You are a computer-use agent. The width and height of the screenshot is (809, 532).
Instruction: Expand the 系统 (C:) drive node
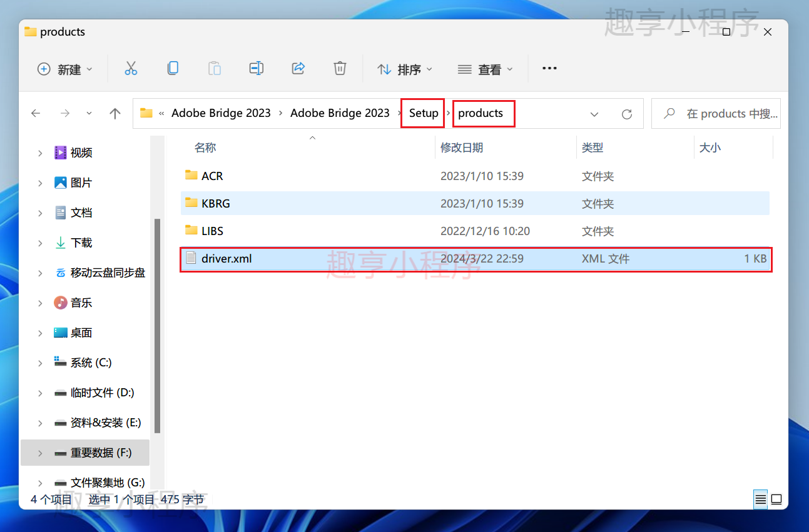pyautogui.click(x=40, y=363)
